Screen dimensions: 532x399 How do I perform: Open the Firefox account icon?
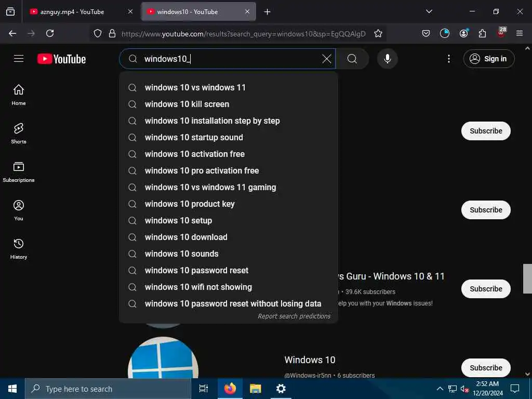tap(463, 33)
